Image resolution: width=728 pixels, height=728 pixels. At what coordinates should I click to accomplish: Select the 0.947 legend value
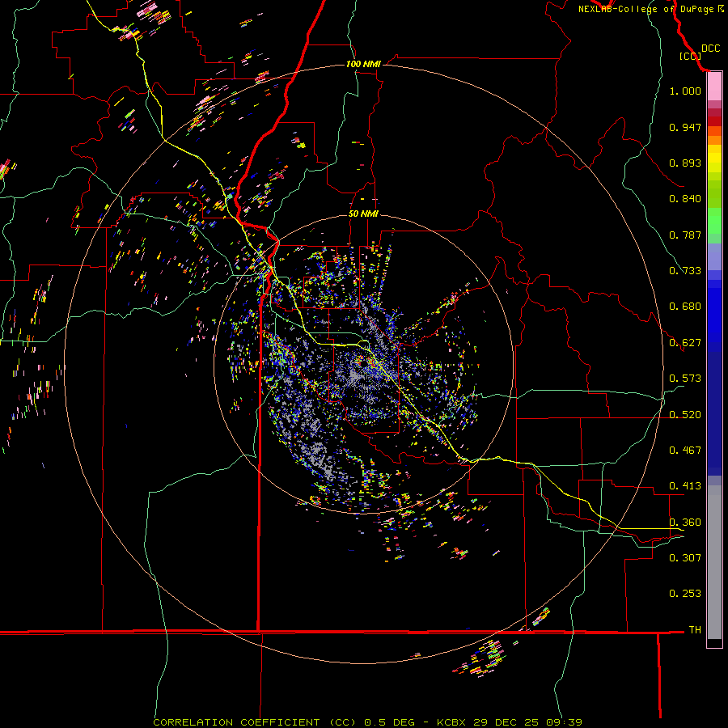(x=685, y=127)
